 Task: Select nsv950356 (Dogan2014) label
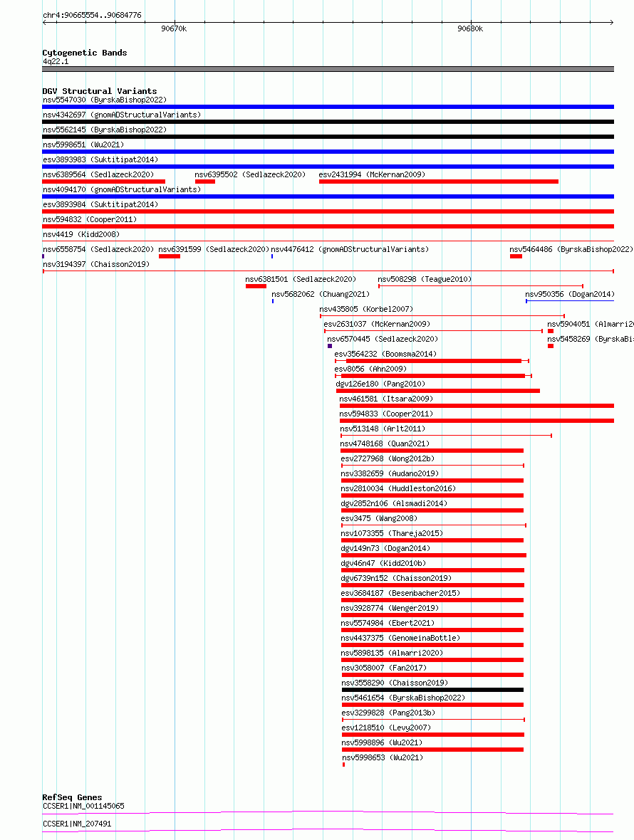(570, 295)
